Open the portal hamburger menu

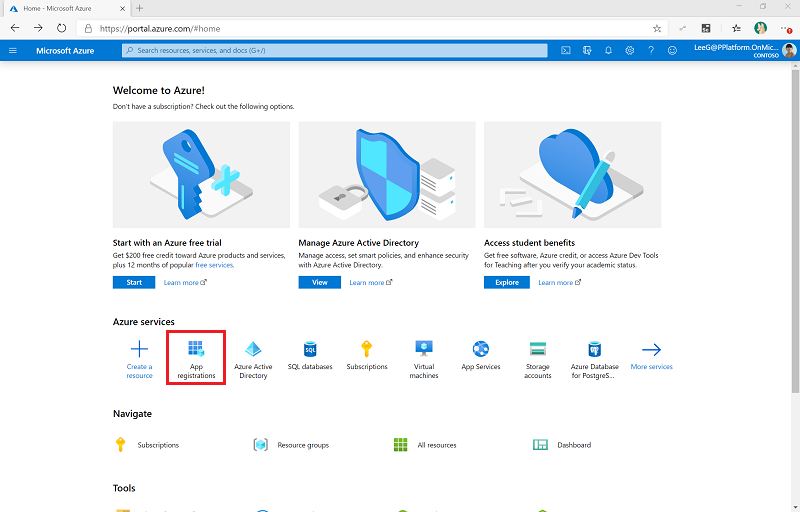click(x=13, y=50)
